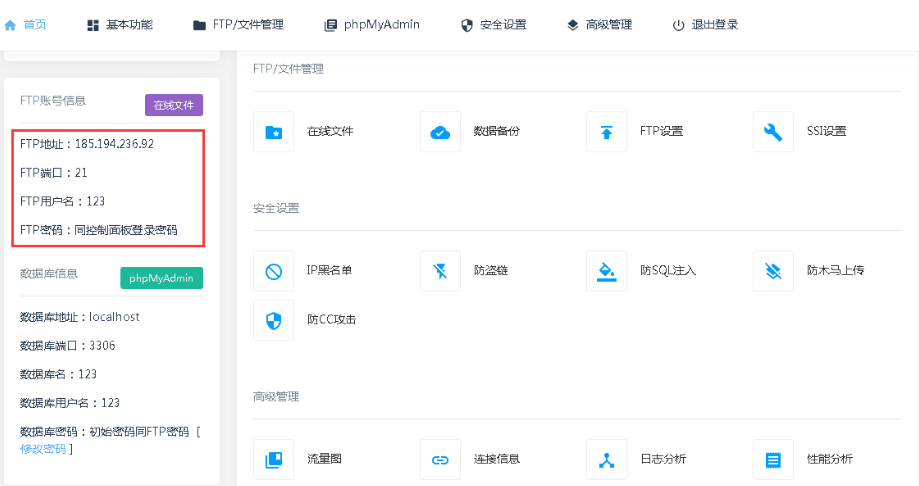Click the FTP账号信息 heading
Image resolution: width=919 pixels, height=486 pixels.
click(53, 101)
